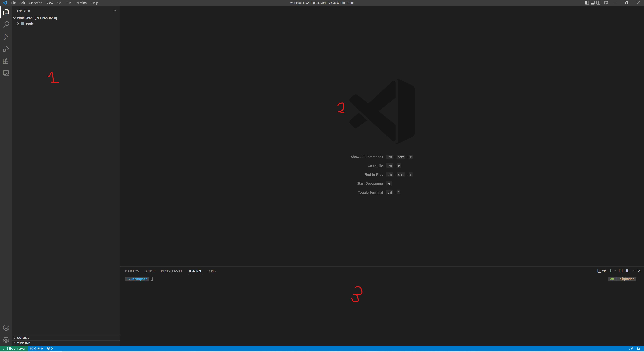Expand the TIMELINE section
Viewport: 644px width, 352px height.
[23, 343]
